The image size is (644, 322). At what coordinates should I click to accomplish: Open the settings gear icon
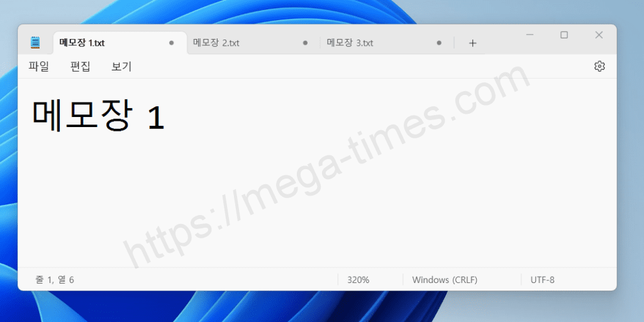pos(599,66)
